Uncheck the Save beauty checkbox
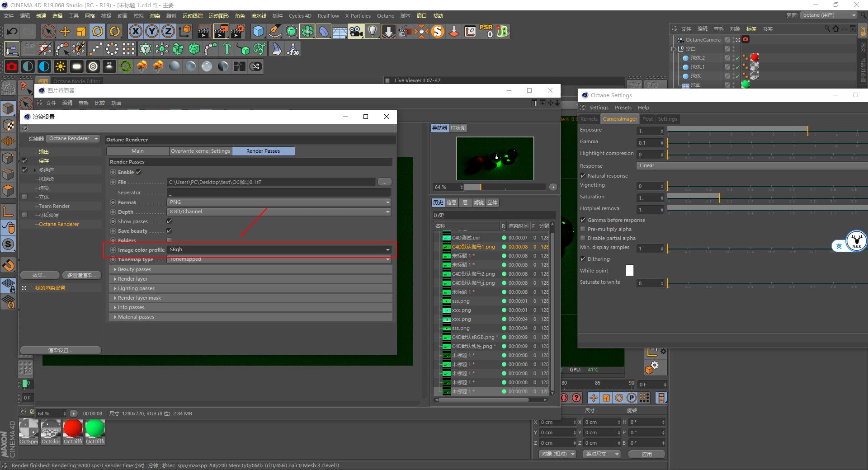868x470 pixels. [169, 231]
